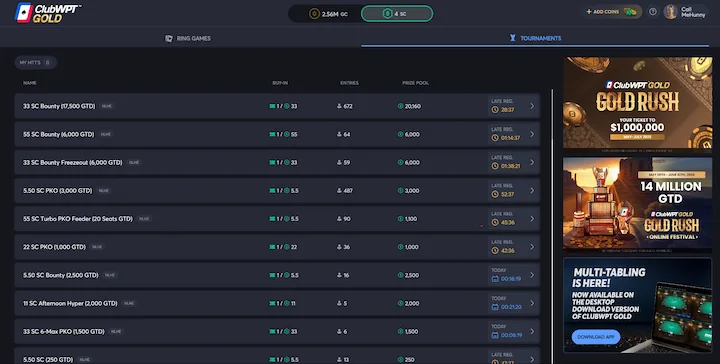Expand the 33 SC Bounty Freezeout row chevron
Screen dimensions: 720x364
[532, 162]
